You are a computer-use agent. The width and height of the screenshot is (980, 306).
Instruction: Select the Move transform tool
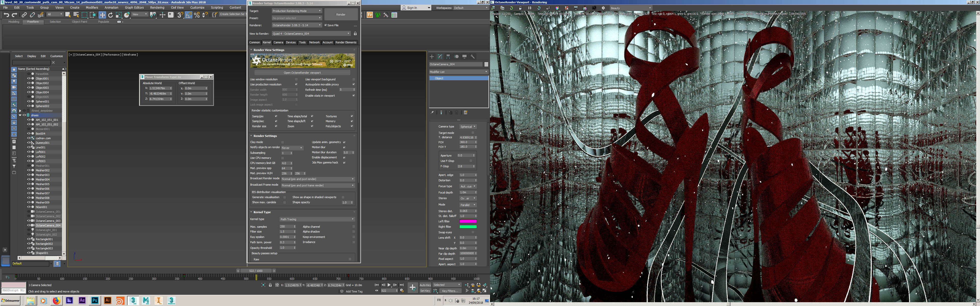[102, 15]
